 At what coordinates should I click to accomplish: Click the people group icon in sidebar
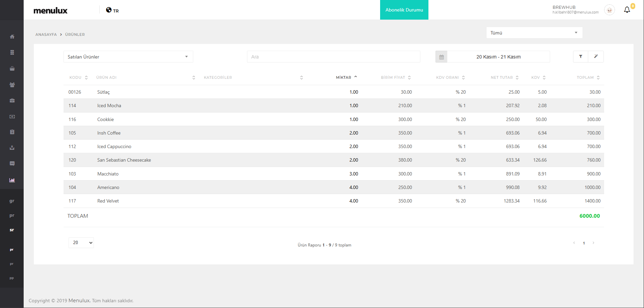click(12, 85)
